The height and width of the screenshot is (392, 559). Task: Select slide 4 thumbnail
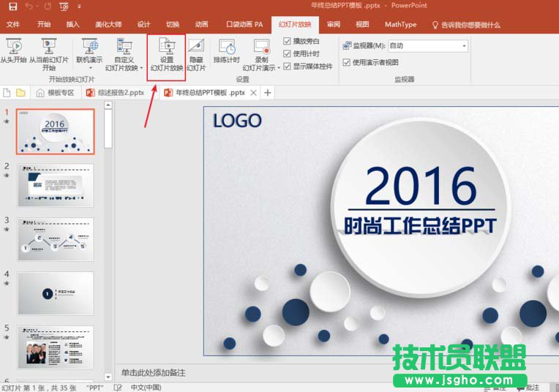click(x=56, y=293)
